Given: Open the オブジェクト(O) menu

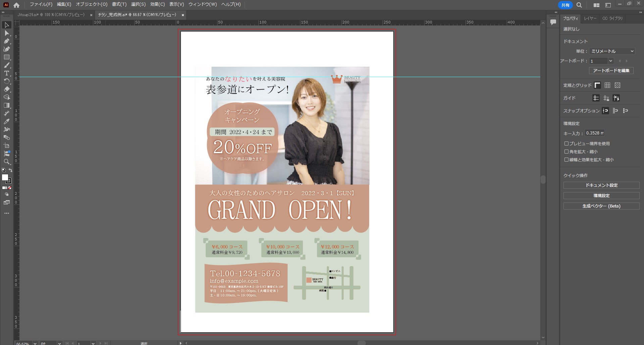Looking at the screenshot, I should 92,4.
